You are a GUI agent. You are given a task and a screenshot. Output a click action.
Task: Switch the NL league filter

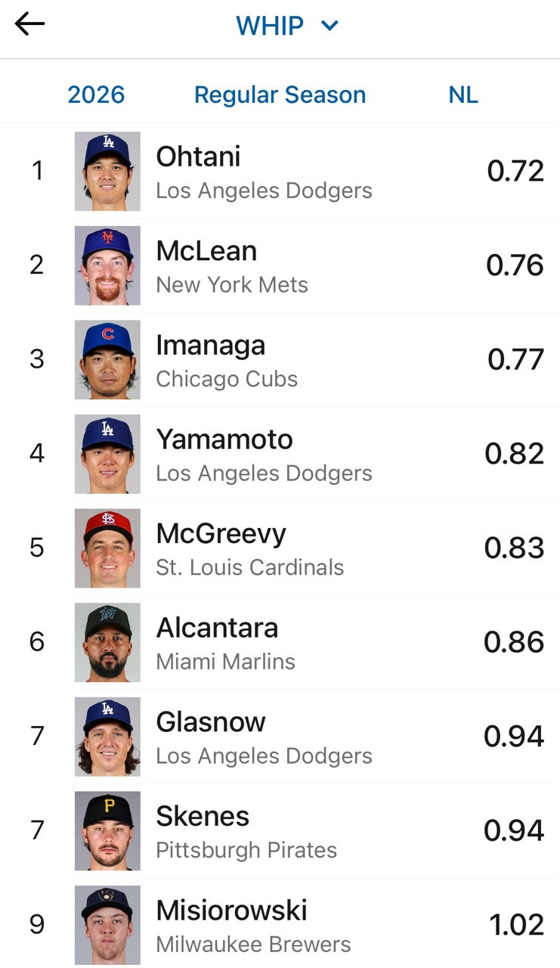(463, 95)
